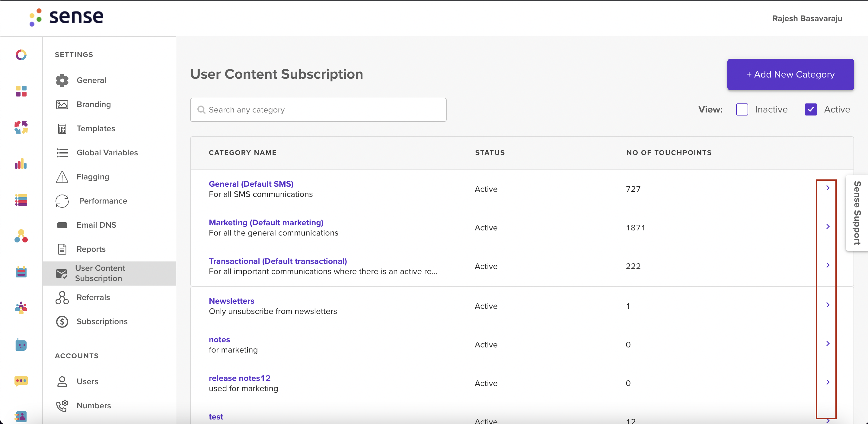The image size is (868, 424).
Task: Click the Sense logo in the header
Action: click(x=66, y=17)
